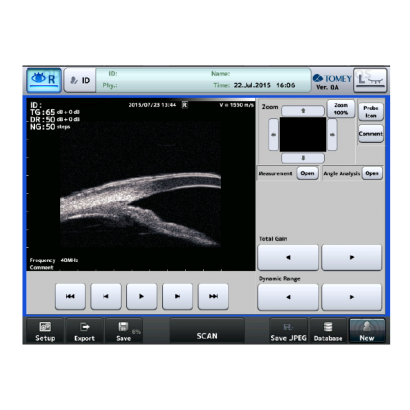Screen dimensions: 410x410
Task: Click the Probe Icon button
Action: click(371, 112)
